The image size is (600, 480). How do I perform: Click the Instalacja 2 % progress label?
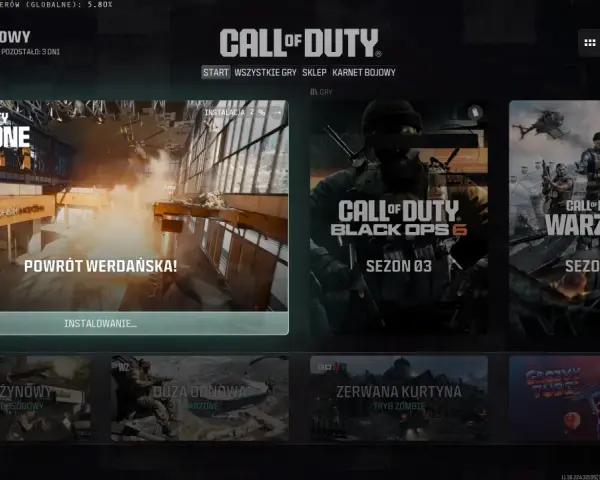pos(235,113)
